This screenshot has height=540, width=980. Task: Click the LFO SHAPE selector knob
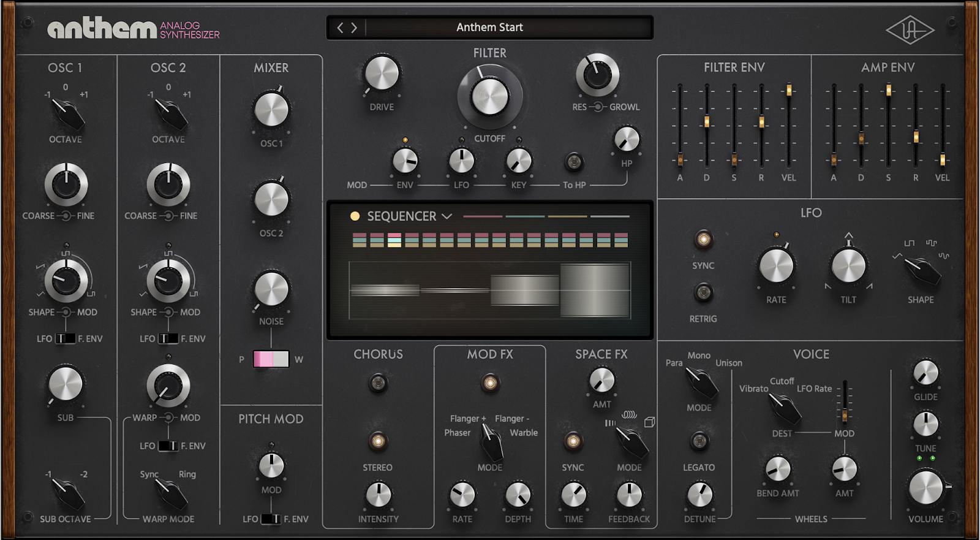922,270
